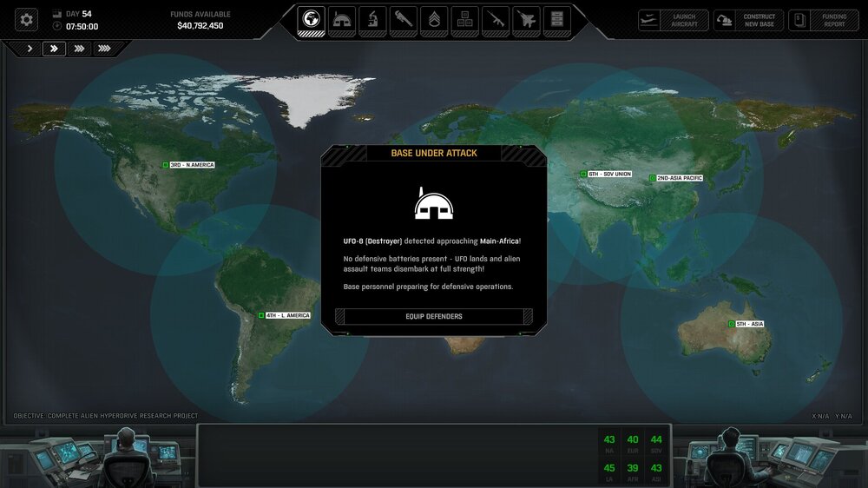Click the Main-Africa base name in alert
Screen dimensions: 868x488
(x=499, y=241)
